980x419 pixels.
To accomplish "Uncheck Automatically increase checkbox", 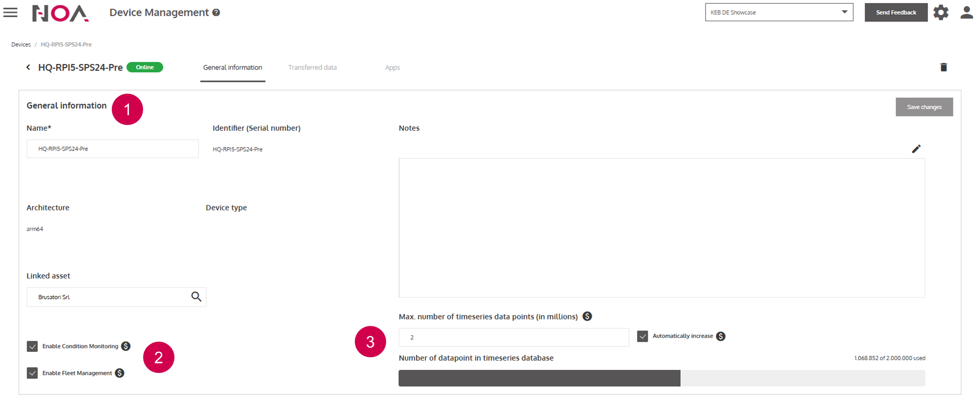I will pos(642,336).
